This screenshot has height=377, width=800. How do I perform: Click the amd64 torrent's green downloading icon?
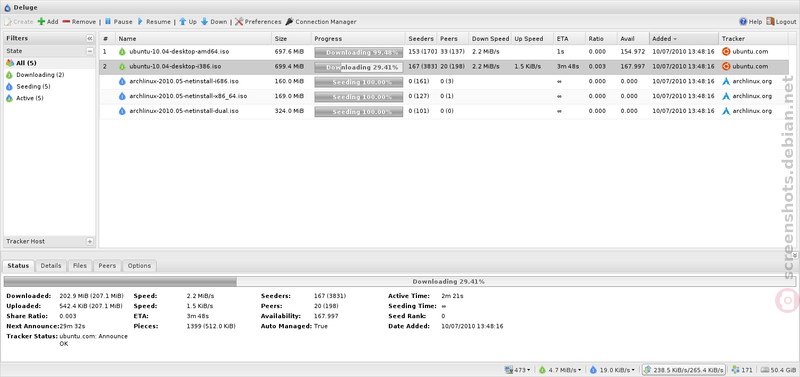[x=122, y=52]
